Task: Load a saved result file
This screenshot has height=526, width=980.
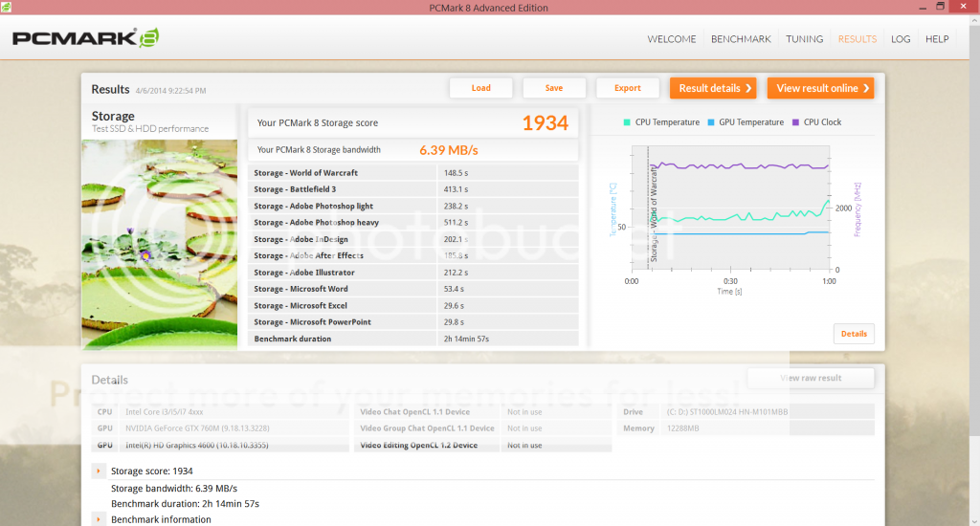Action: click(480, 88)
